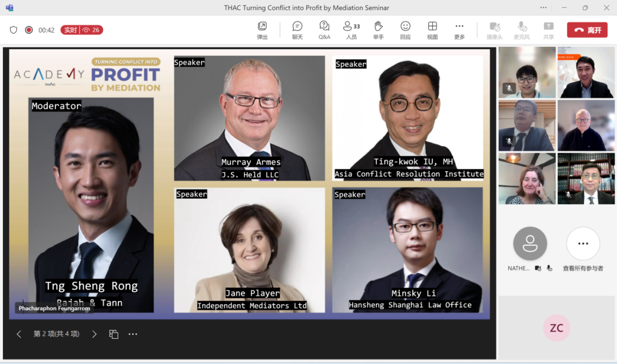The width and height of the screenshot is (617, 364).
Task: Click the mic icon next to NATHE...
Action: click(x=550, y=268)
